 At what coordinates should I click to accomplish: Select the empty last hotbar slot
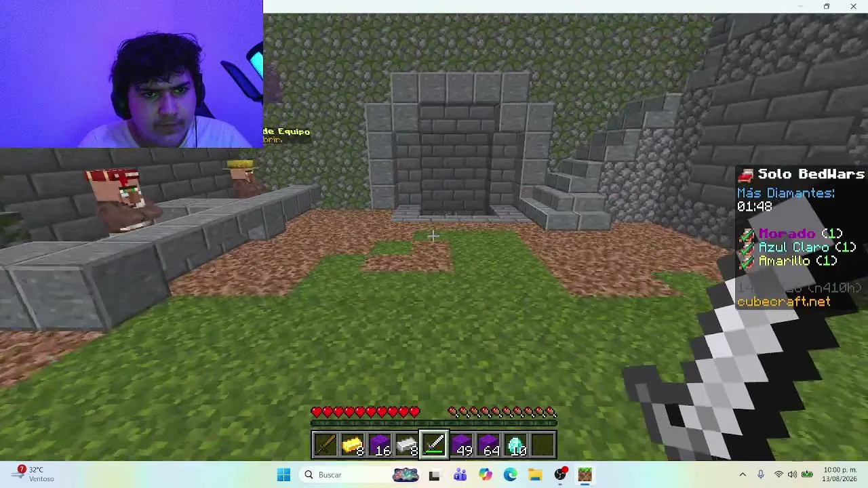[543, 445]
